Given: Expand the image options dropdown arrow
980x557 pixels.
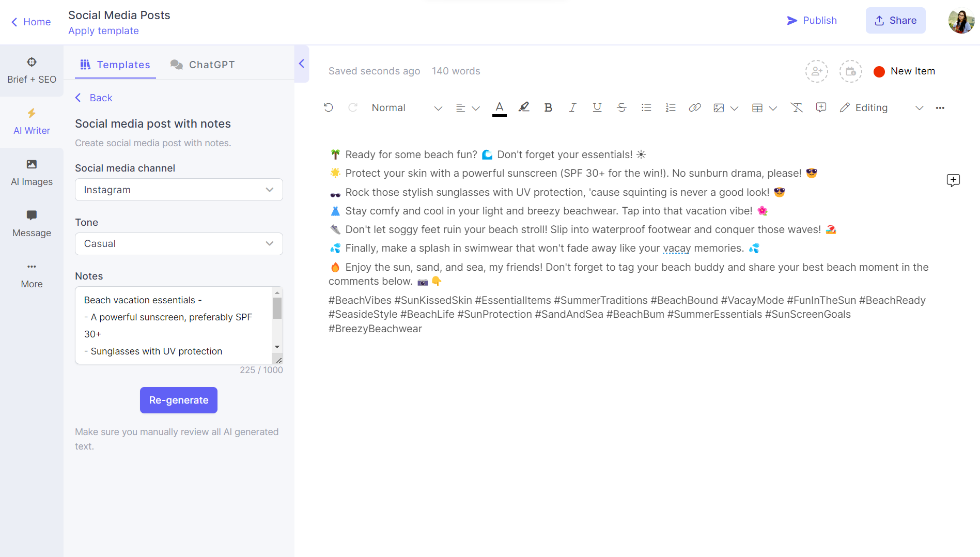Looking at the screenshot, I should [x=734, y=108].
